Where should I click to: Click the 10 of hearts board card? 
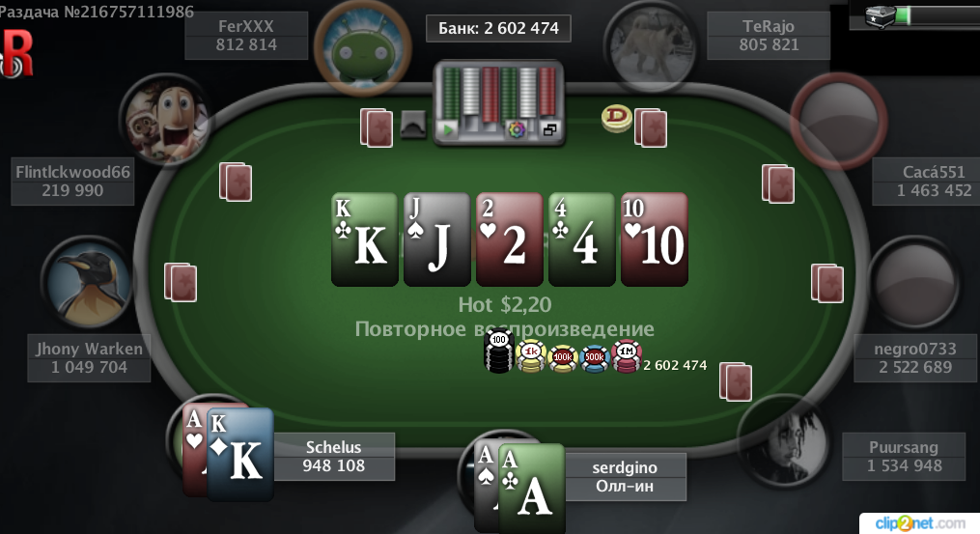(655, 239)
